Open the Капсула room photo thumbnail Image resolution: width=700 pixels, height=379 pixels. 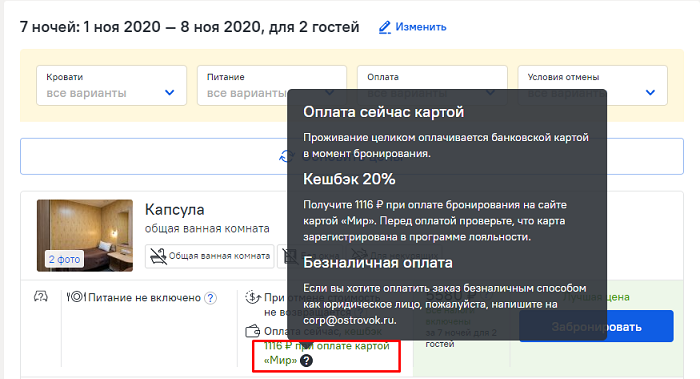(85, 235)
